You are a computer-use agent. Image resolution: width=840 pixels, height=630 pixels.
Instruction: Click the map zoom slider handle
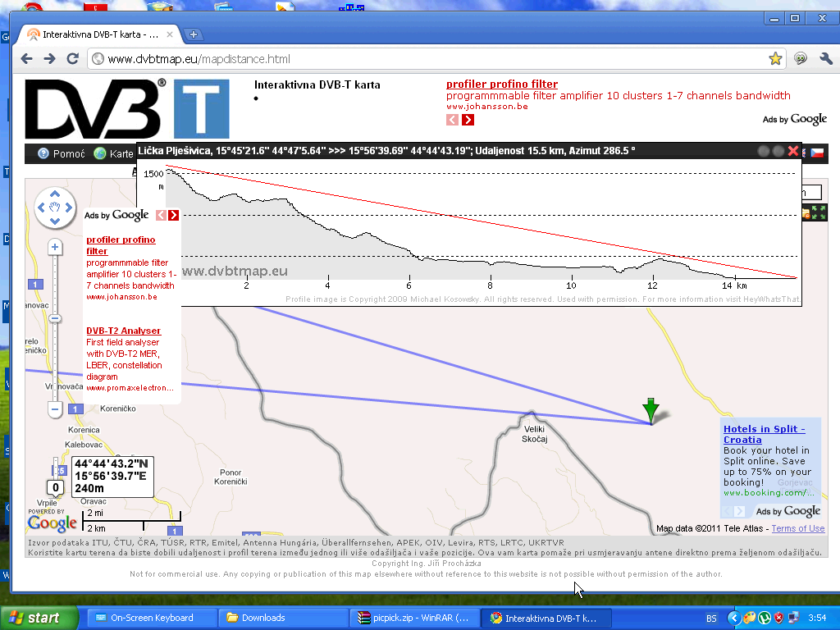click(x=55, y=318)
